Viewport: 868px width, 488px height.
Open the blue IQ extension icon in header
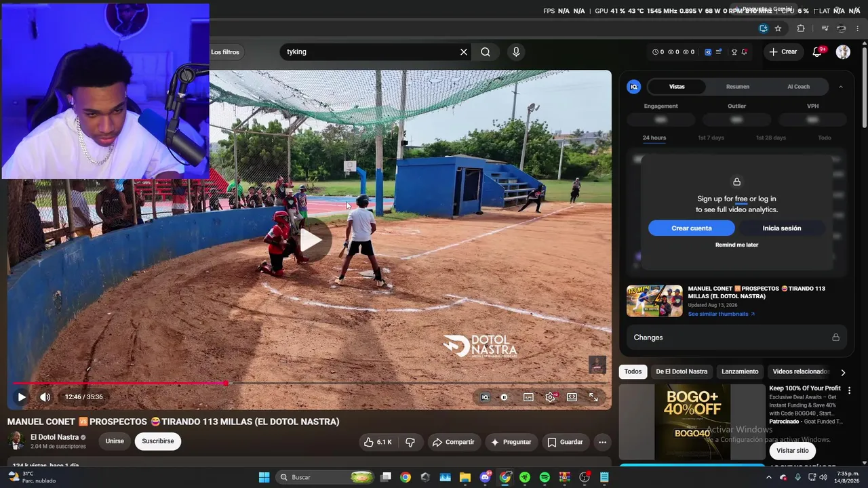[708, 52]
